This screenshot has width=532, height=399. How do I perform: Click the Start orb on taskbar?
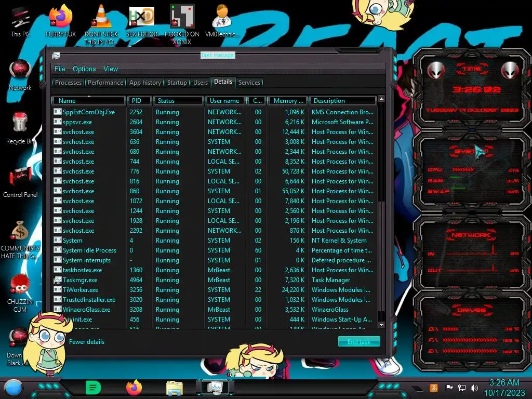13,388
